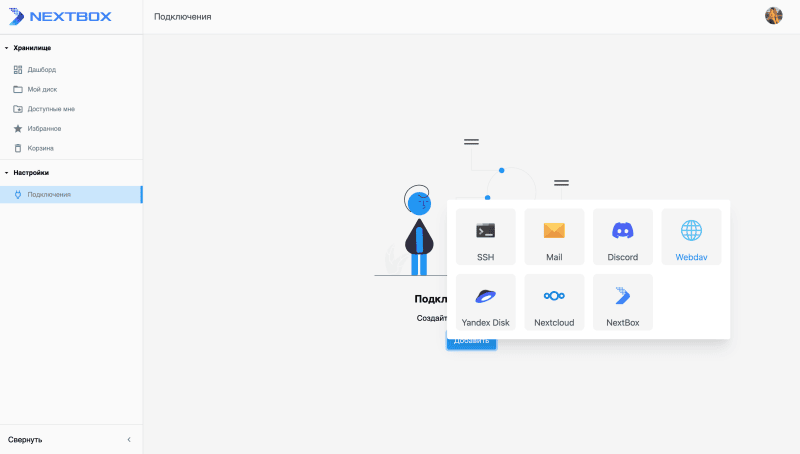The image size is (800, 454).
Task: Open Доступные мне shared files
Action: (x=50, y=109)
